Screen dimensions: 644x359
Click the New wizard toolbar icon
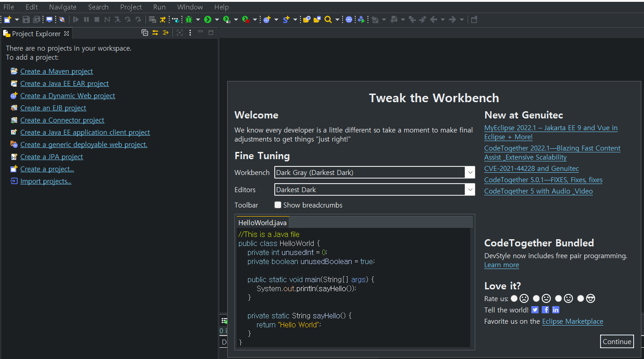7,19
